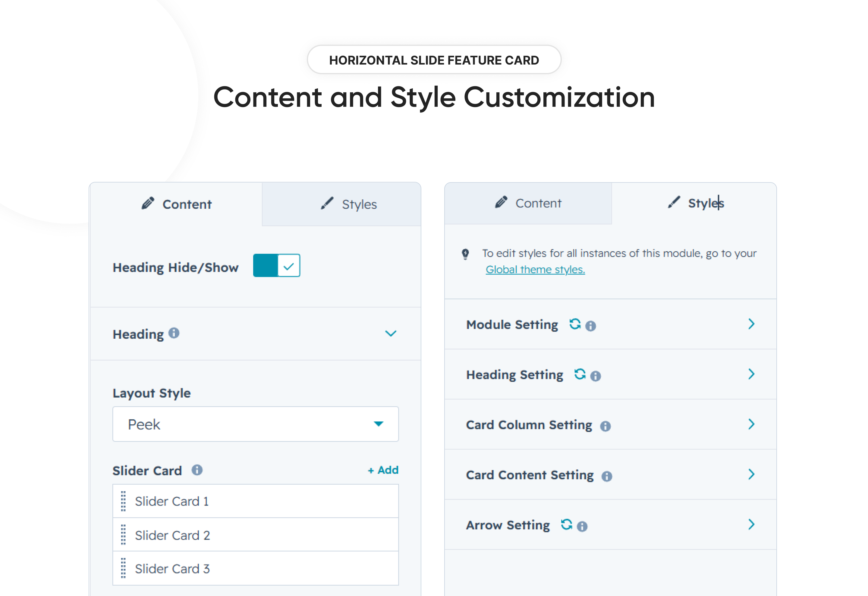Screen dimensions: 868x596
Task: Click Horizontal Slide Feature Card badge
Action: (434, 60)
